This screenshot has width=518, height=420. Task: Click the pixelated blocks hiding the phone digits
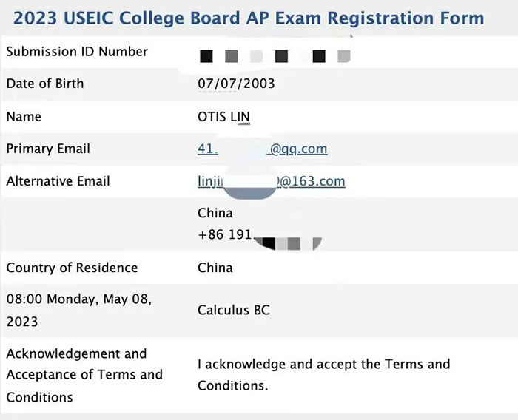click(x=288, y=241)
